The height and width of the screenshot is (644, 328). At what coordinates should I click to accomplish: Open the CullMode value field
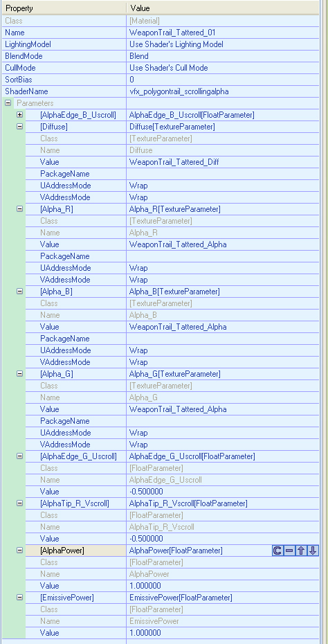click(x=223, y=68)
